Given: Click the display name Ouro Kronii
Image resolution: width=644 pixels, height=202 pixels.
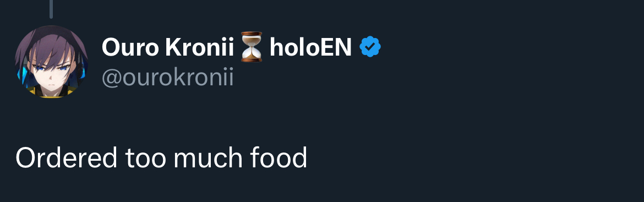Looking at the screenshot, I should click(x=168, y=48).
